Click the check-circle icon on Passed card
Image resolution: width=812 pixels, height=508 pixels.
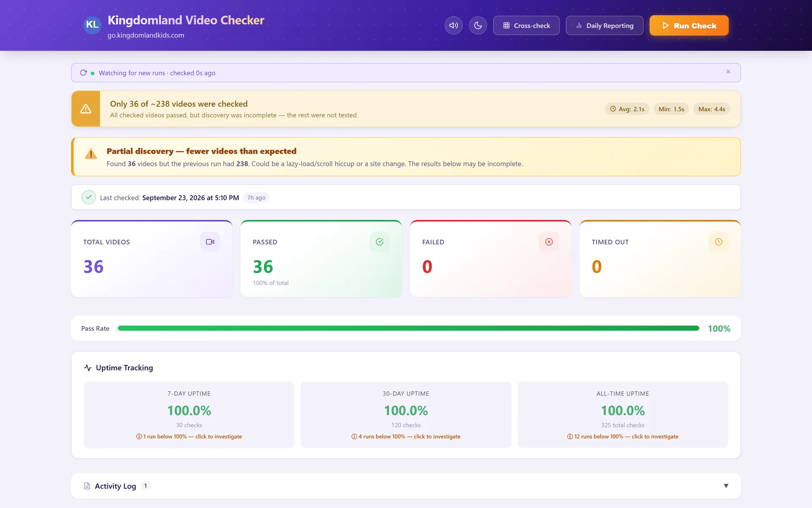coord(380,242)
